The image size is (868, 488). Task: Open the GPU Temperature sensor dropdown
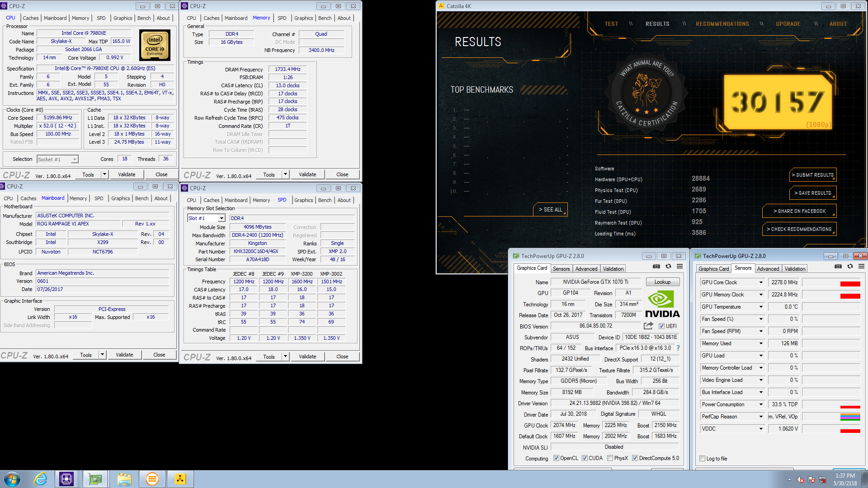pos(761,307)
